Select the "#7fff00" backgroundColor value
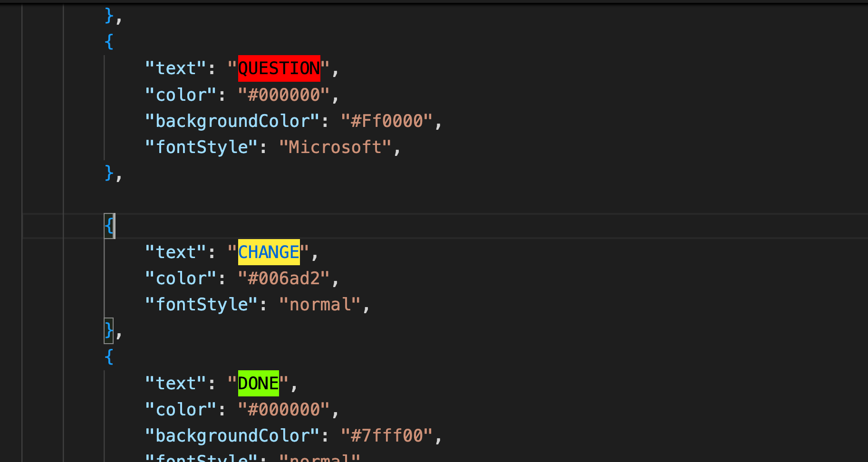The height and width of the screenshot is (462, 868). [386, 435]
